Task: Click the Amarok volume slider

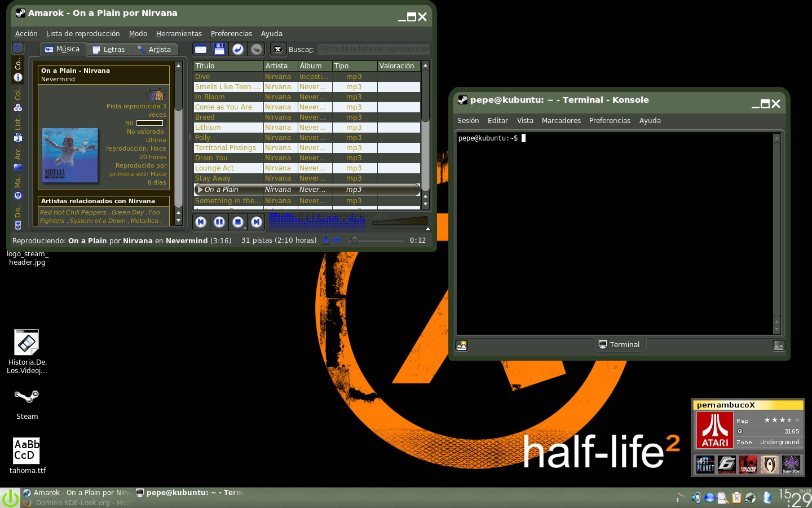Action: (x=399, y=221)
